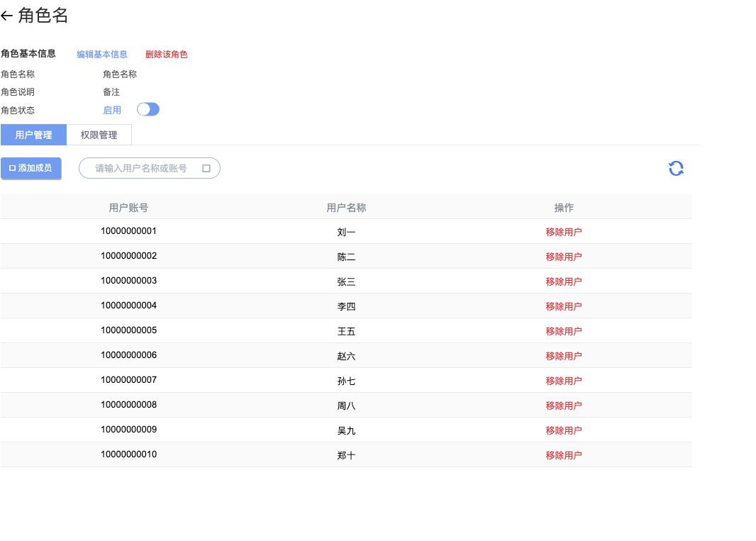Viewport: 756px width, 541px height.
Task: Click the 启用 status label
Action: (112, 111)
